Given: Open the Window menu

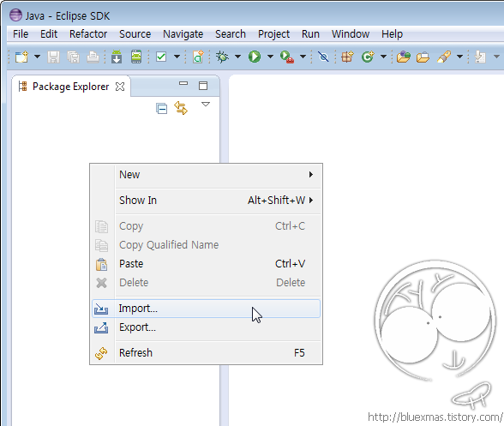Looking at the screenshot, I should (351, 34).
